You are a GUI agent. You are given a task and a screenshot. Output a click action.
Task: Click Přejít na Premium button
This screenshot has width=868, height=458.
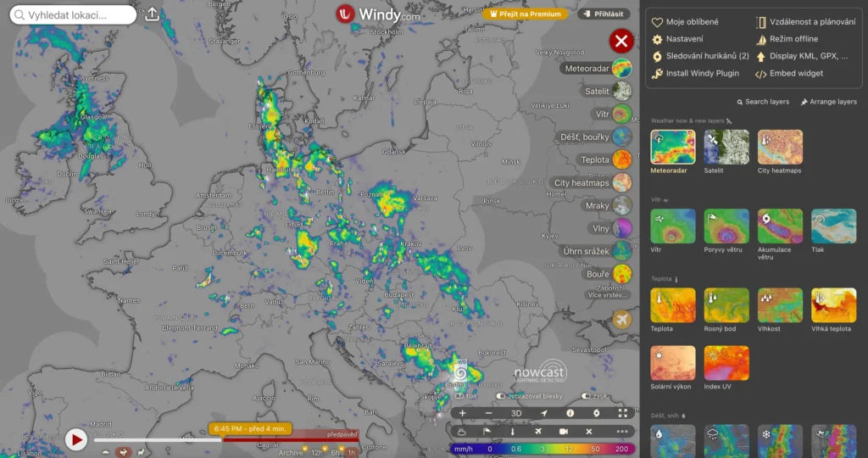[526, 14]
